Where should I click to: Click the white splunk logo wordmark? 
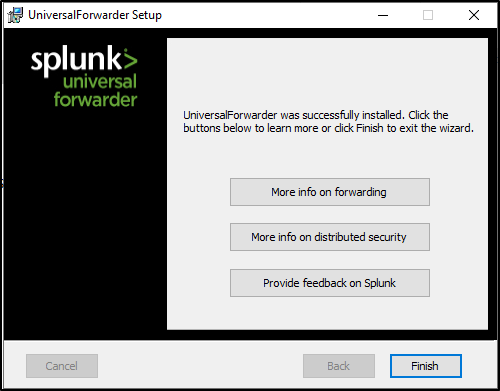coord(76,60)
